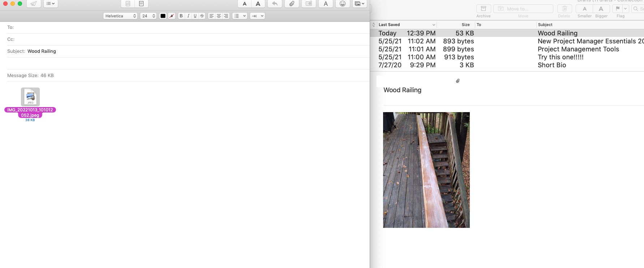
Task: Open the emoji picker smiley icon
Action: [343, 4]
